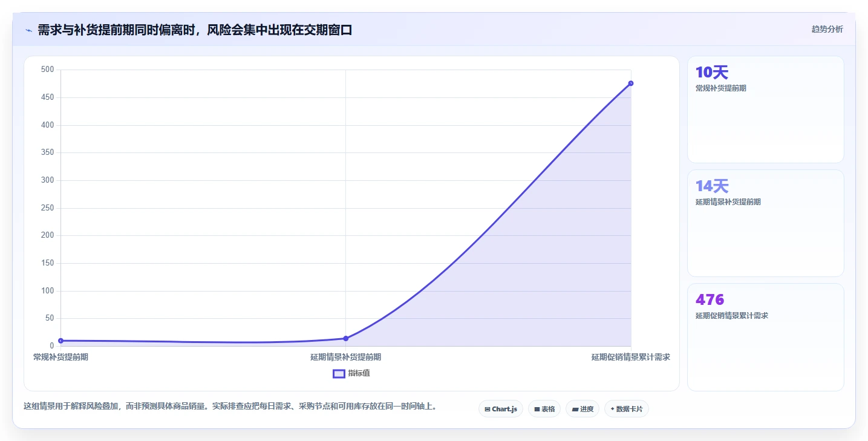Image resolution: width=868 pixels, height=441 pixels.
Task: Click the 指标值 legend label
Action: [x=359, y=373]
